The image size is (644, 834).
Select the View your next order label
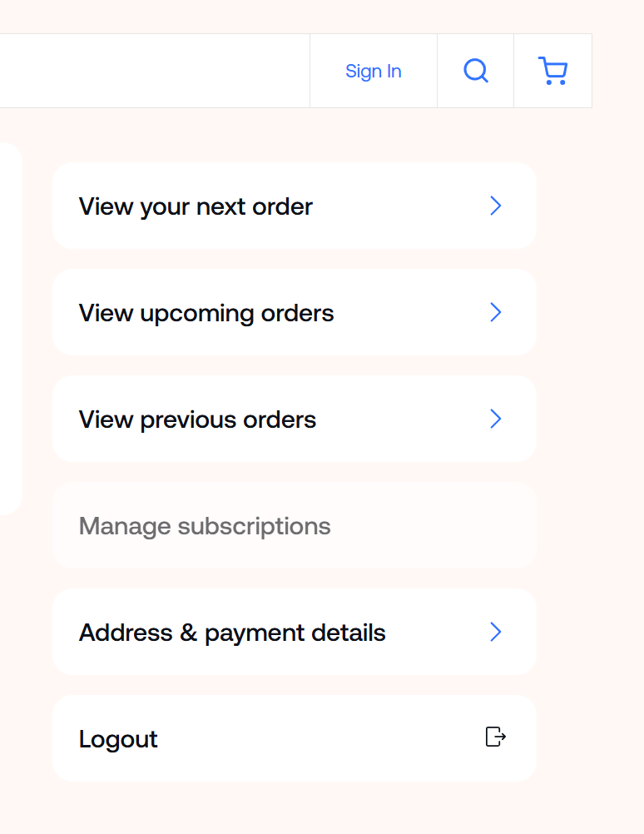coord(196,206)
